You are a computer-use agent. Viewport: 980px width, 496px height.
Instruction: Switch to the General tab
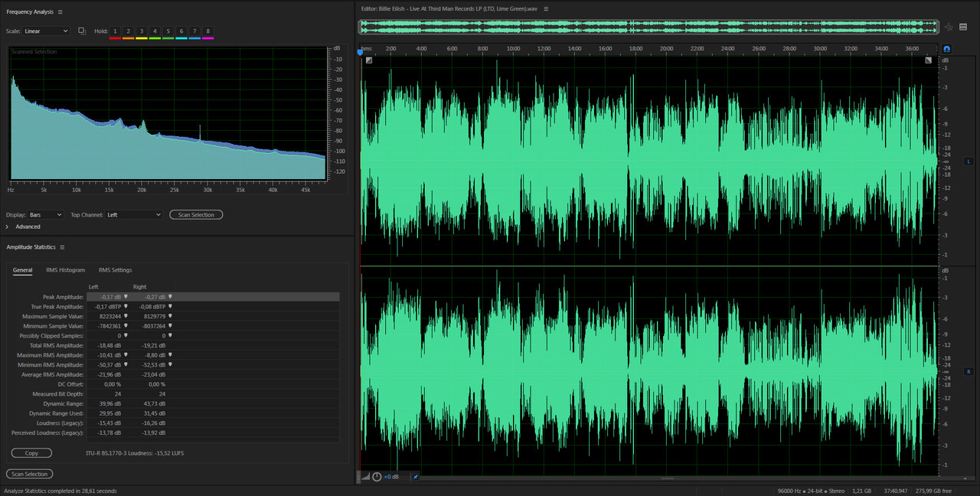pos(22,270)
